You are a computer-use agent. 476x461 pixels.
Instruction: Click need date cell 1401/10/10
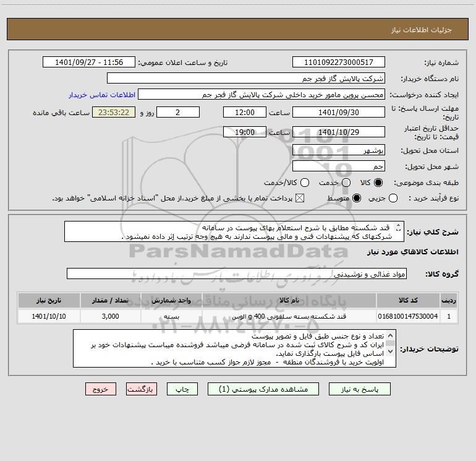pos(49,316)
